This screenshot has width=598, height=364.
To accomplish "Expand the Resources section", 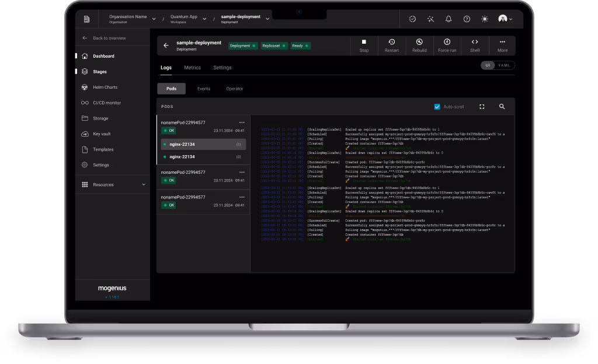I will pyautogui.click(x=113, y=185).
